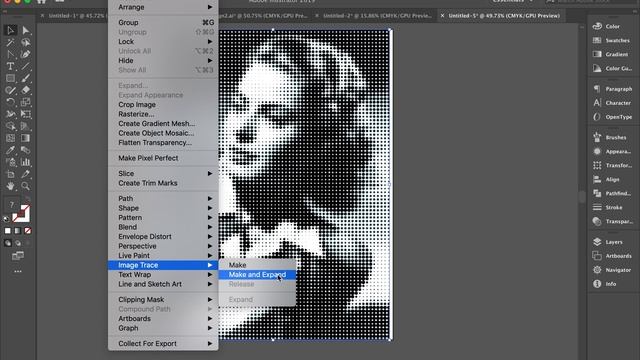640x360 pixels.
Task: Open the Layers panel
Action: 607,242
